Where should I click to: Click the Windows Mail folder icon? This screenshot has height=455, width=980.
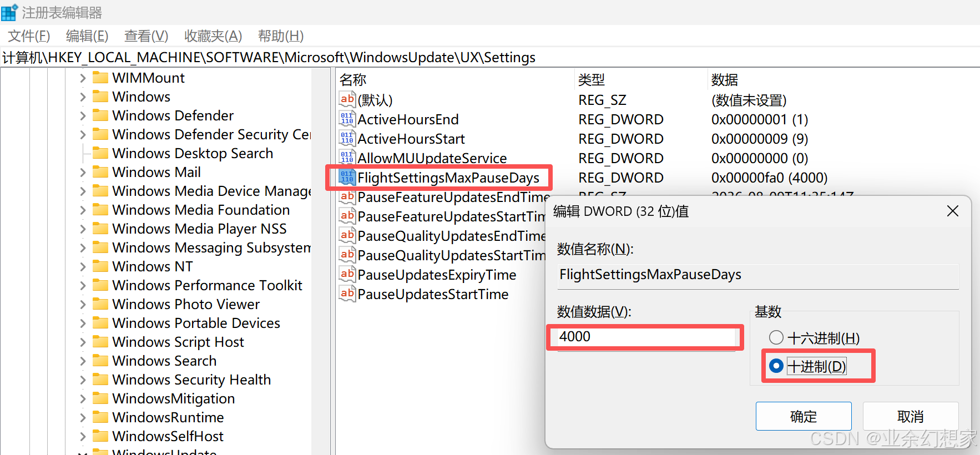click(x=100, y=171)
